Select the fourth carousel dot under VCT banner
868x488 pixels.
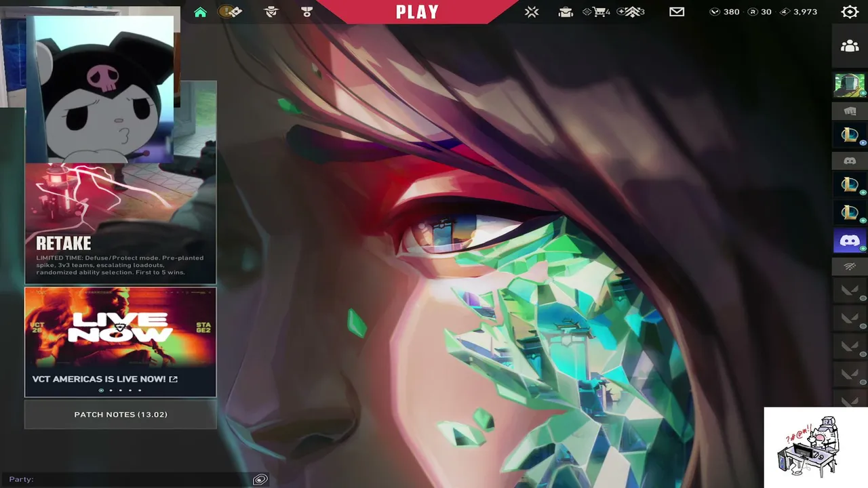pos(130,390)
